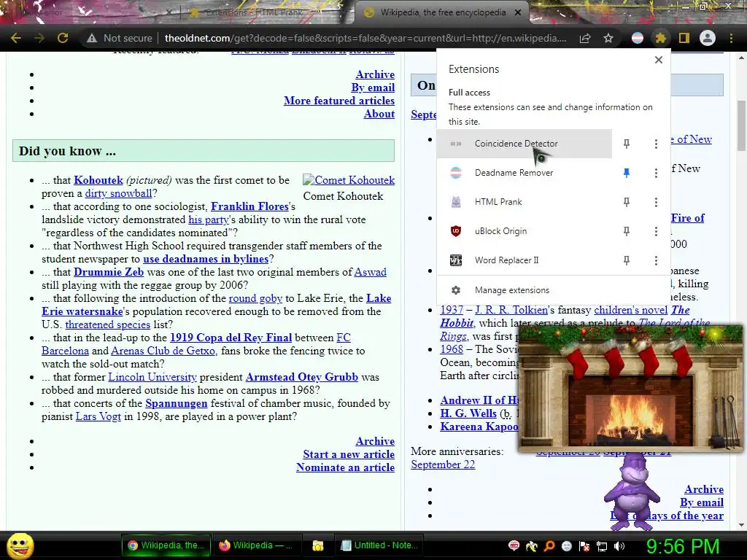Open the Armstead Otey Grubb link
This screenshot has width=747, height=560.
(x=301, y=377)
